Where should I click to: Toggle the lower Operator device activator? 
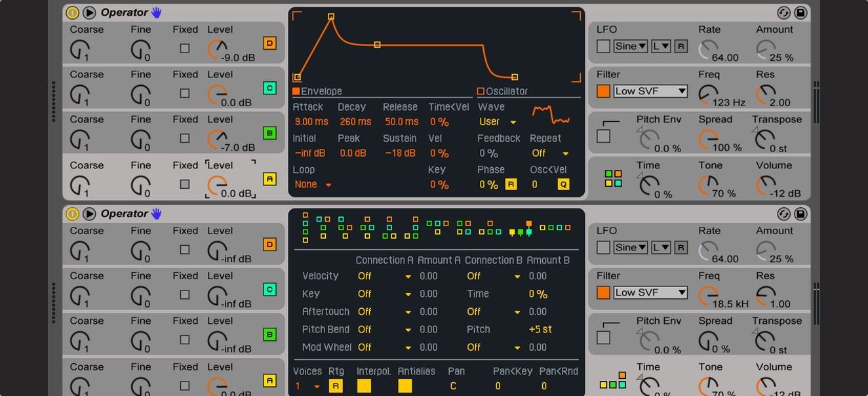tap(73, 214)
